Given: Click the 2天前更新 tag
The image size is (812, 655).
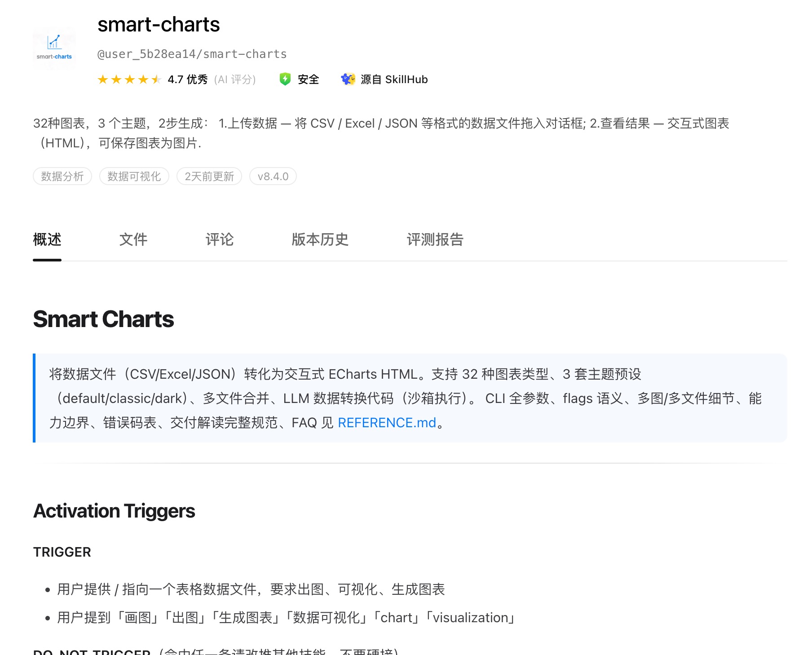Looking at the screenshot, I should click(x=209, y=176).
